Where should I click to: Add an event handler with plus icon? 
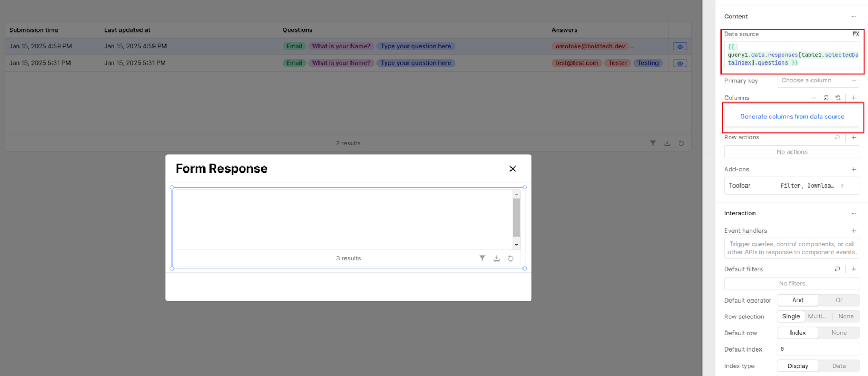click(x=854, y=231)
